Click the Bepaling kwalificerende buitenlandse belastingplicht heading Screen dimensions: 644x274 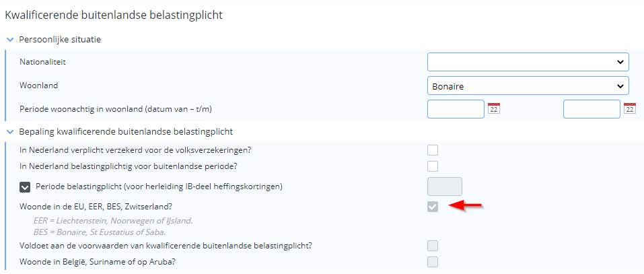tap(126, 132)
